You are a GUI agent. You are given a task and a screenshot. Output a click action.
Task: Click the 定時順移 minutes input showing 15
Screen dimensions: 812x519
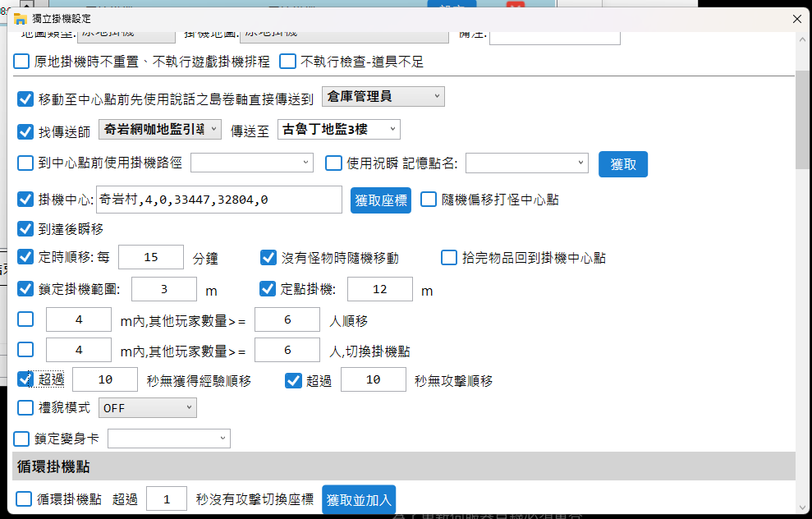[x=151, y=257]
